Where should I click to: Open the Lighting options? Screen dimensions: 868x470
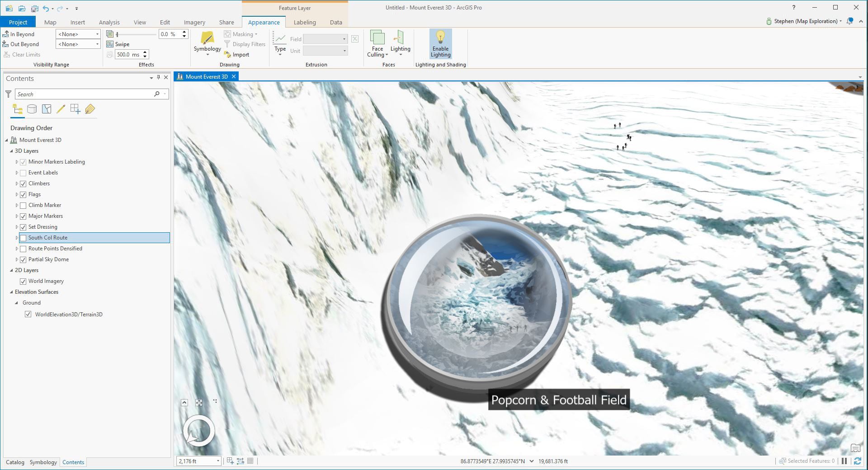(x=400, y=43)
